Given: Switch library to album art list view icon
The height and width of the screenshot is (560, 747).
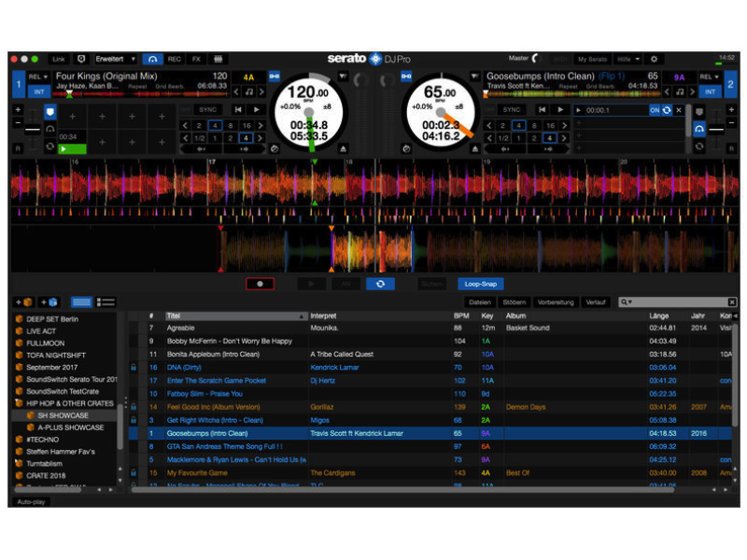Looking at the screenshot, I should click(x=106, y=301).
